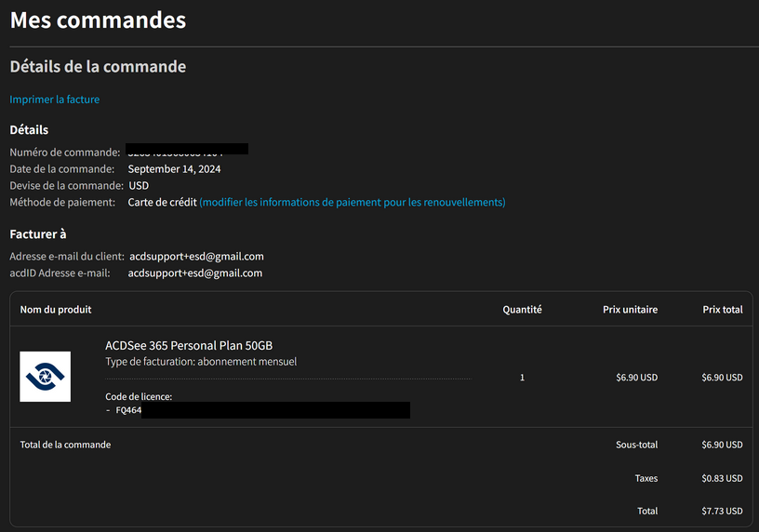Image resolution: width=759 pixels, height=532 pixels.
Task: Click the 'Détails de la commande' heading
Action: coord(98,66)
